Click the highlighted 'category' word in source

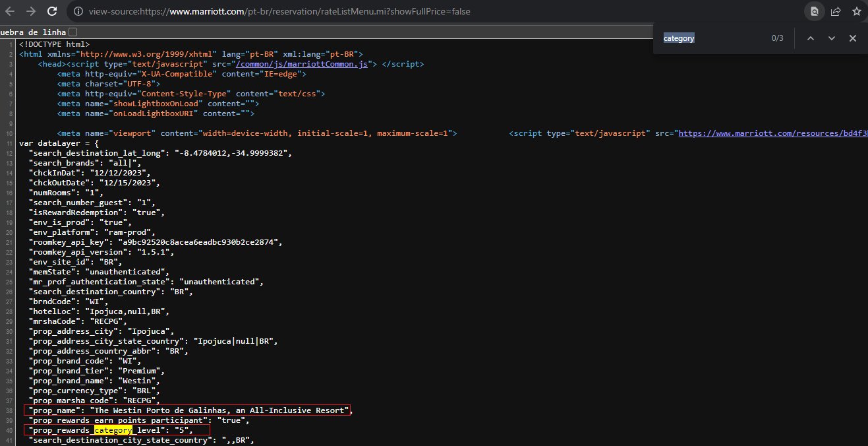[113, 430]
